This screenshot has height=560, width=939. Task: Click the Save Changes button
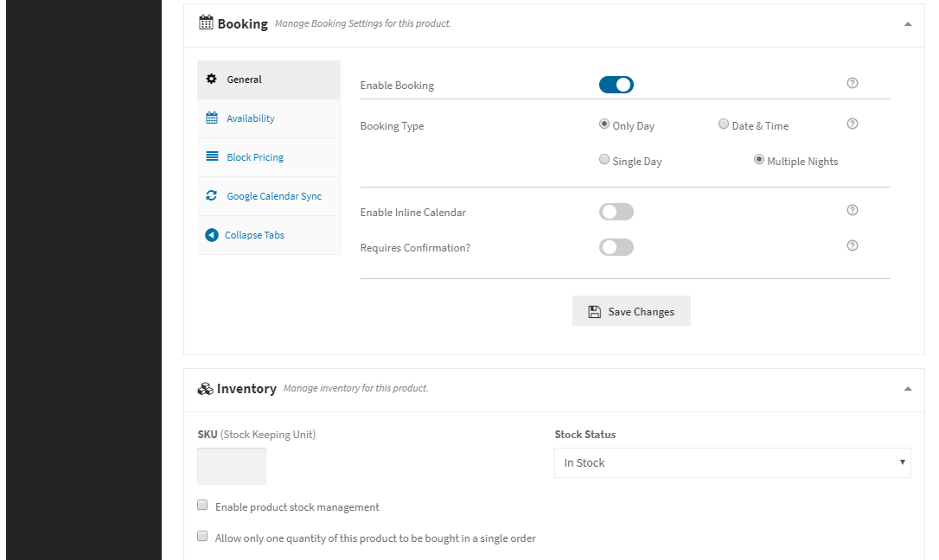pyautogui.click(x=631, y=311)
